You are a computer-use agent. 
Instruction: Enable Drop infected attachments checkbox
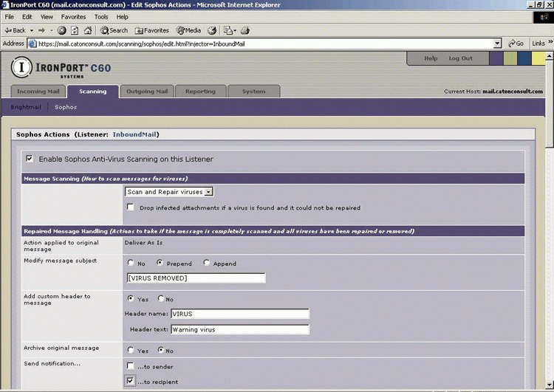pos(130,207)
